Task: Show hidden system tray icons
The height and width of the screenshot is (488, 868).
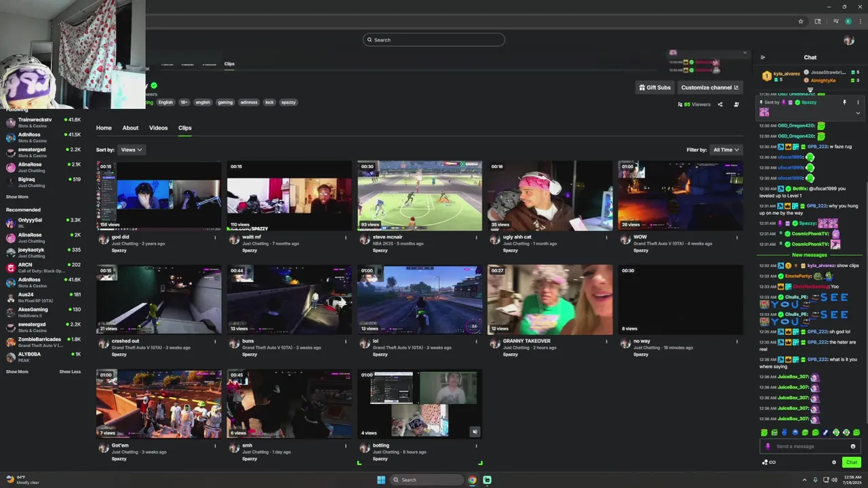Action: click(804, 480)
